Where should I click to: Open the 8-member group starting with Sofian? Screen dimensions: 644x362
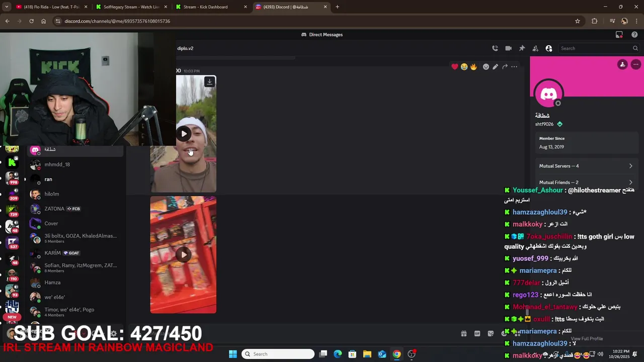(75, 267)
